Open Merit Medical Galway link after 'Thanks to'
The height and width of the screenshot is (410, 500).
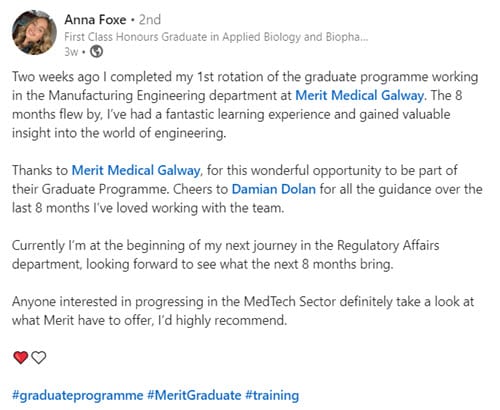(x=136, y=170)
